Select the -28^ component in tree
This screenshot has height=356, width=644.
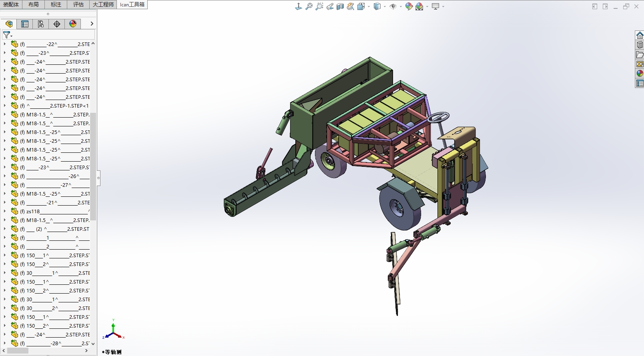click(x=54, y=343)
